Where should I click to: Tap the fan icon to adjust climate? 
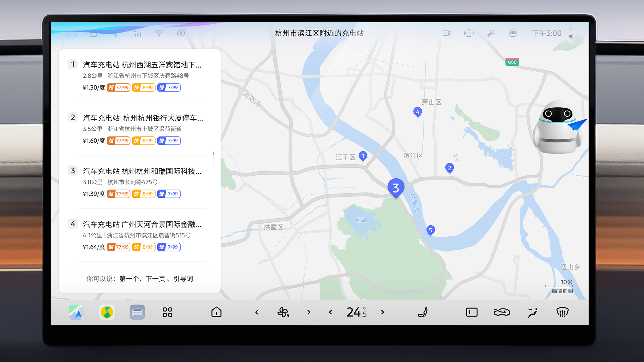pyautogui.click(x=283, y=312)
